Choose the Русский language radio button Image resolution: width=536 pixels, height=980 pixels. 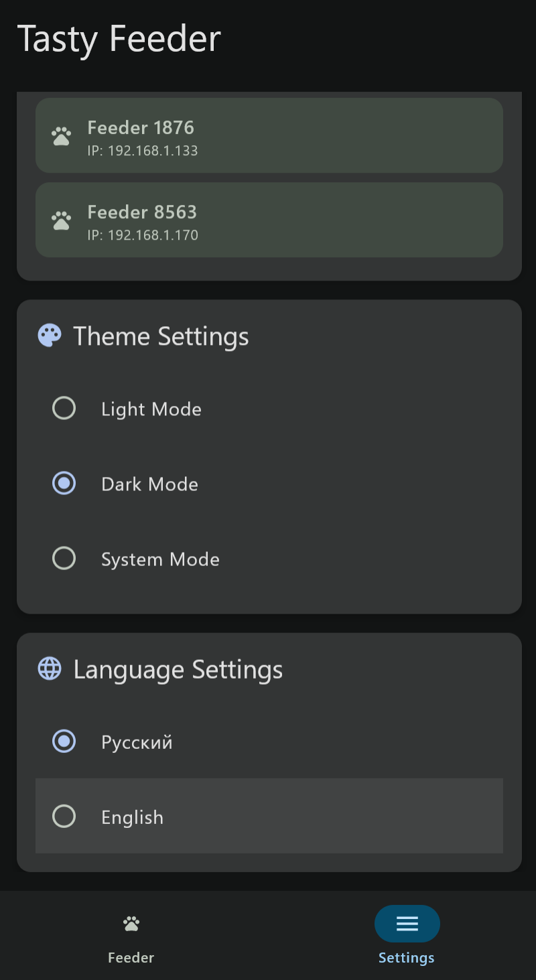(64, 741)
